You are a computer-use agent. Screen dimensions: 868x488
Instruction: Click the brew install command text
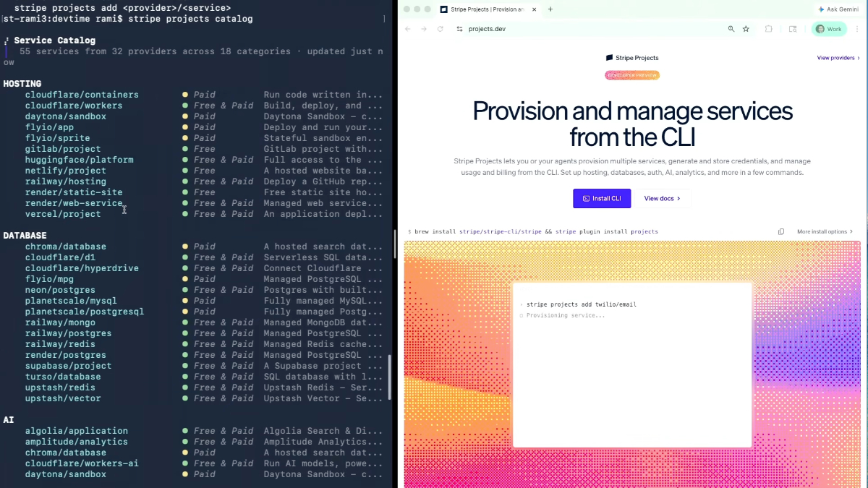click(536, 231)
